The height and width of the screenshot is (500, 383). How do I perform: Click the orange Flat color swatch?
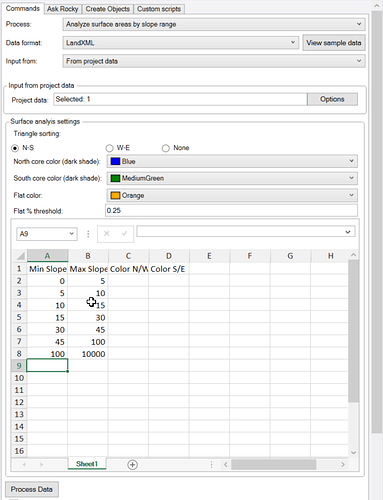(x=115, y=195)
